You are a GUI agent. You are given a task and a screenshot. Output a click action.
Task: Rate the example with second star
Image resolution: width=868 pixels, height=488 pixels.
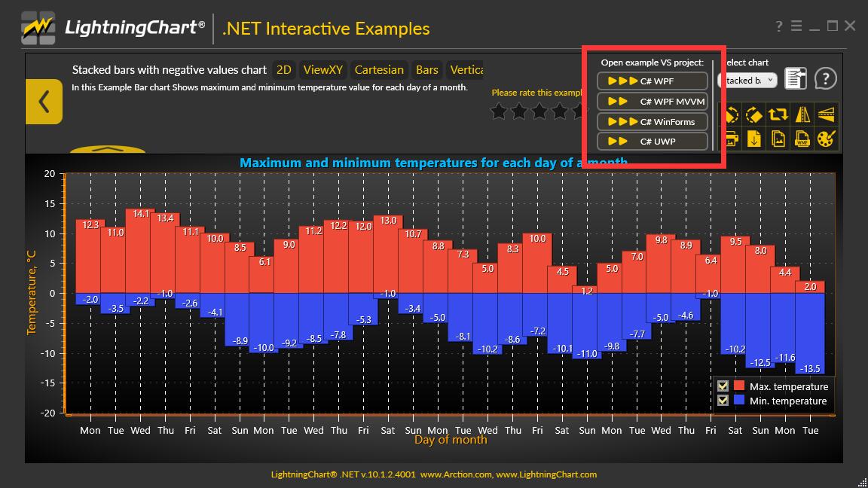click(519, 111)
